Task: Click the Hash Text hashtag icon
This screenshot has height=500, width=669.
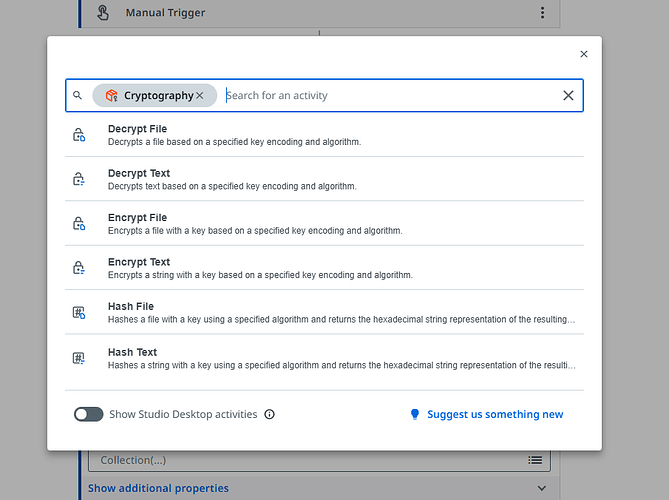Action: pos(79,358)
